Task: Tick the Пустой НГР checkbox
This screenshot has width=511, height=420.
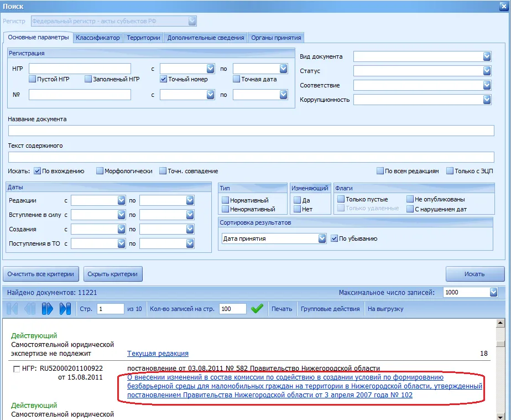Action: 32,79
